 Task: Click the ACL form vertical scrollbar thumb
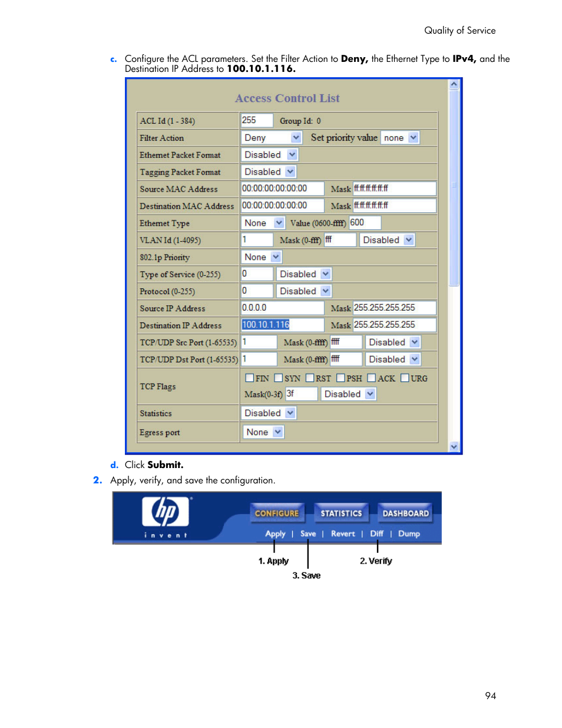[454, 189]
